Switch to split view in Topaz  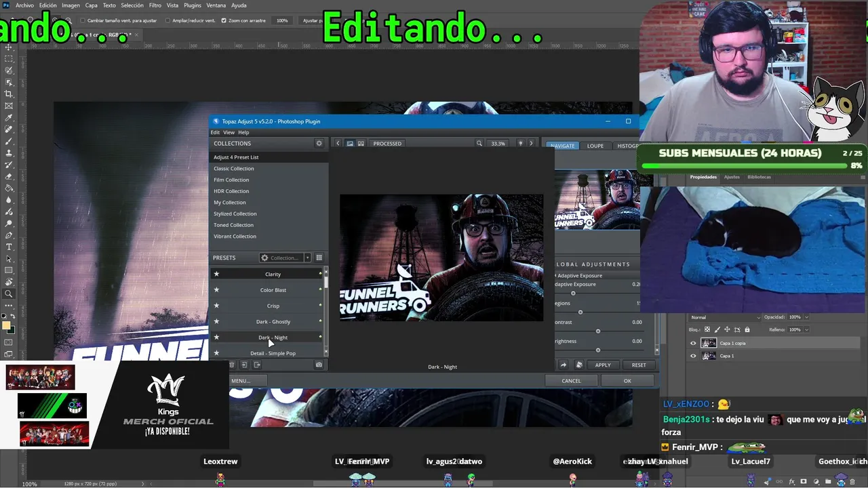tap(361, 144)
